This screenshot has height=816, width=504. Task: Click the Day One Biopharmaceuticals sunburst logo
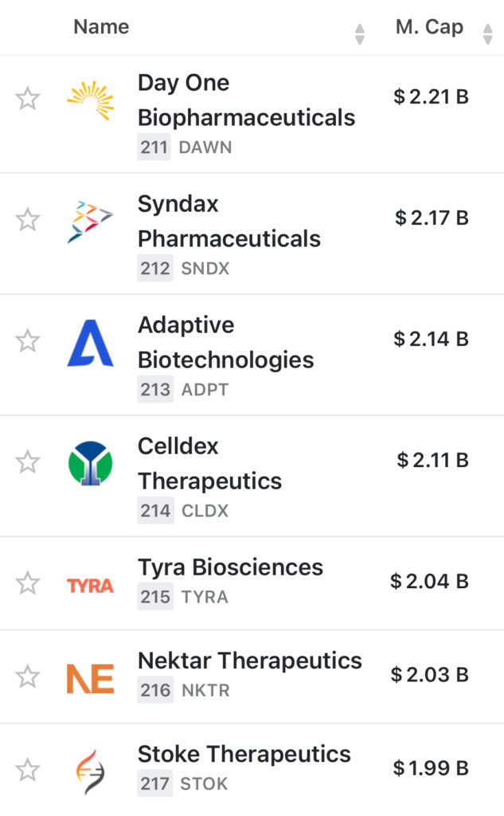point(90,100)
